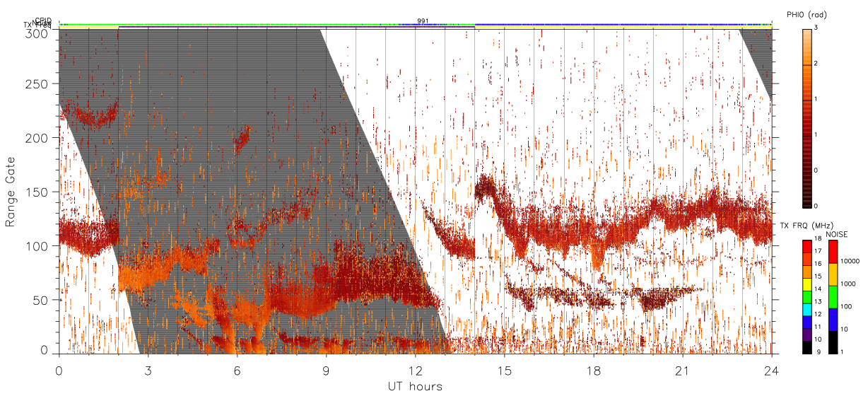
Task: Select tick label 3 on UT hours axis
Action: [148, 371]
